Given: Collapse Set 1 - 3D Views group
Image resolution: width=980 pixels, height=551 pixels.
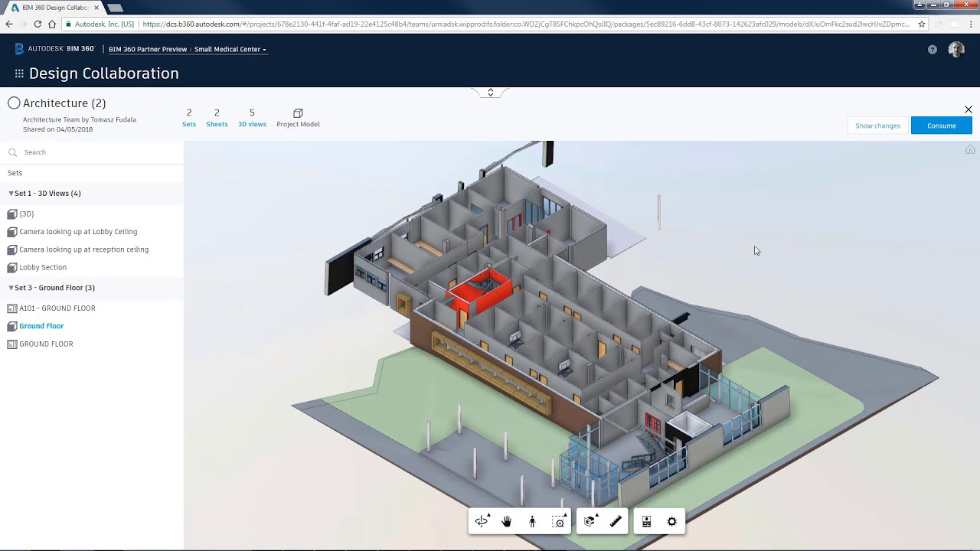Looking at the screenshot, I should click(x=11, y=193).
